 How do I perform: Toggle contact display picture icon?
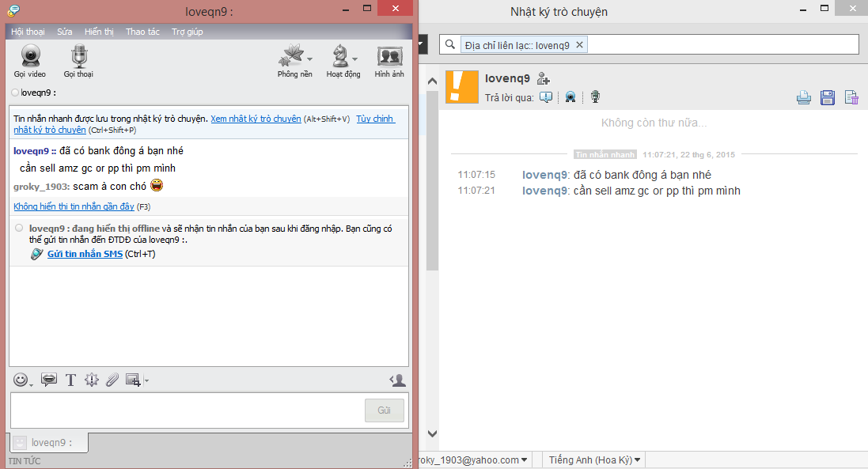click(397, 380)
